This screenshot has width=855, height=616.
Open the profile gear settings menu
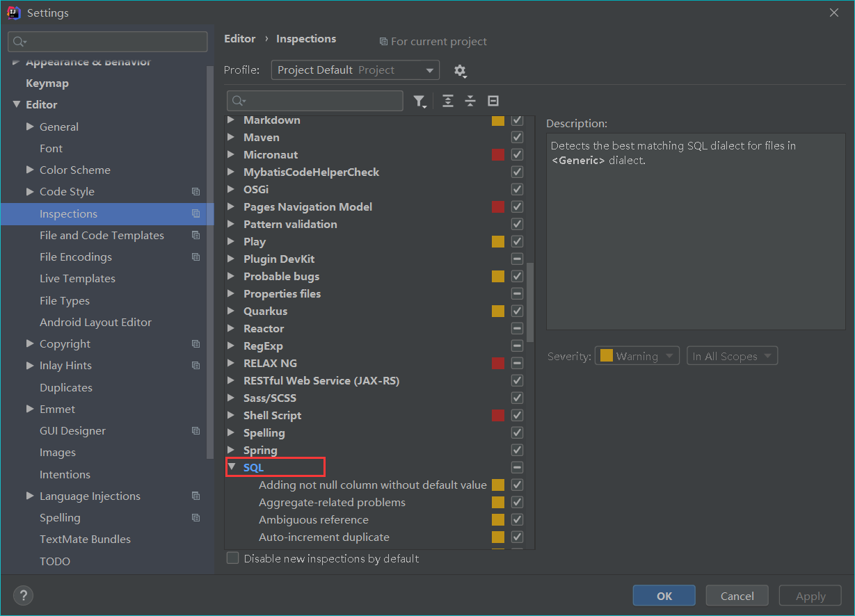pos(460,71)
